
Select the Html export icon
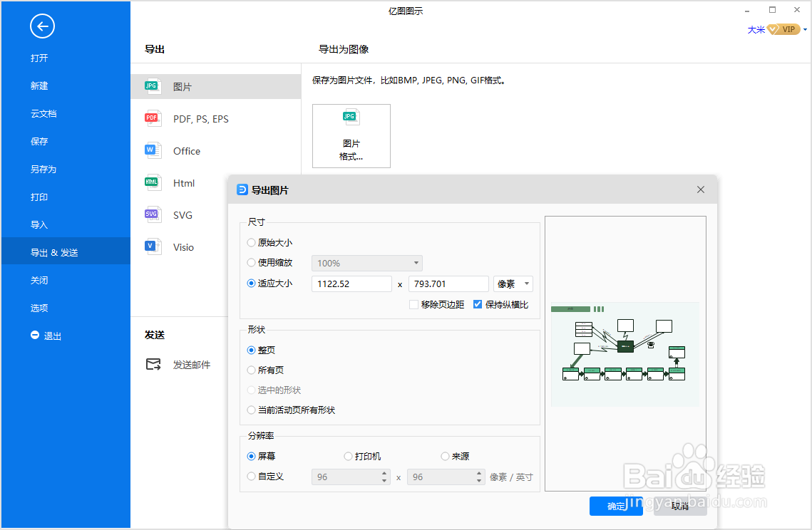(x=152, y=182)
